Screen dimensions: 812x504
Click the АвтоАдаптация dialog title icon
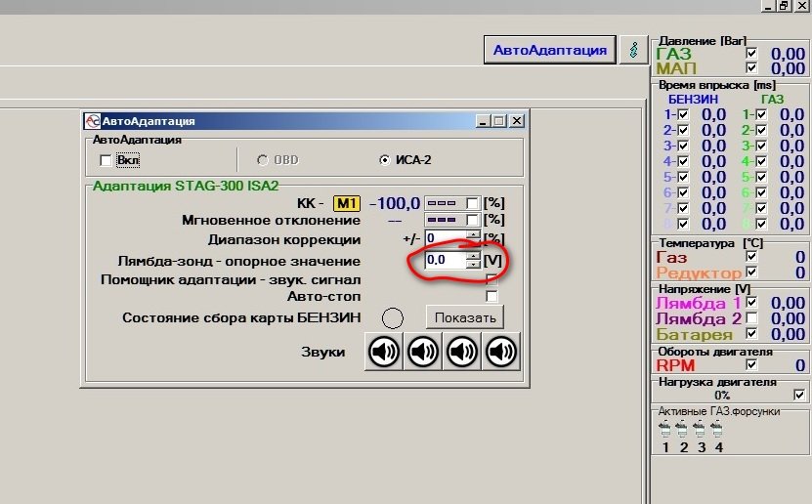click(x=92, y=121)
